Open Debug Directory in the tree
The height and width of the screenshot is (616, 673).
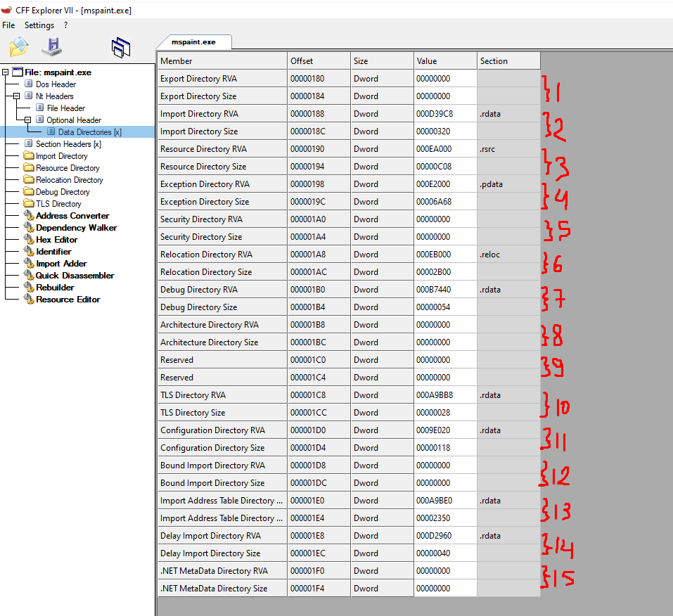(x=63, y=192)
